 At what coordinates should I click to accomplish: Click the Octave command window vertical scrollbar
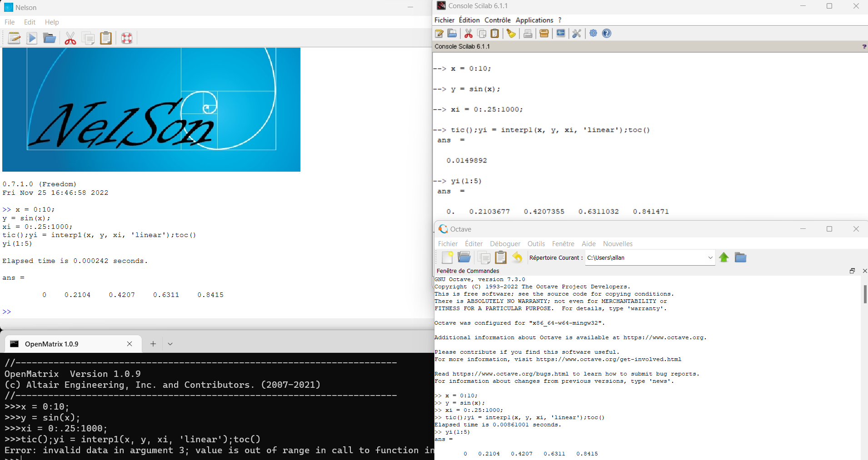pos(864,294)
